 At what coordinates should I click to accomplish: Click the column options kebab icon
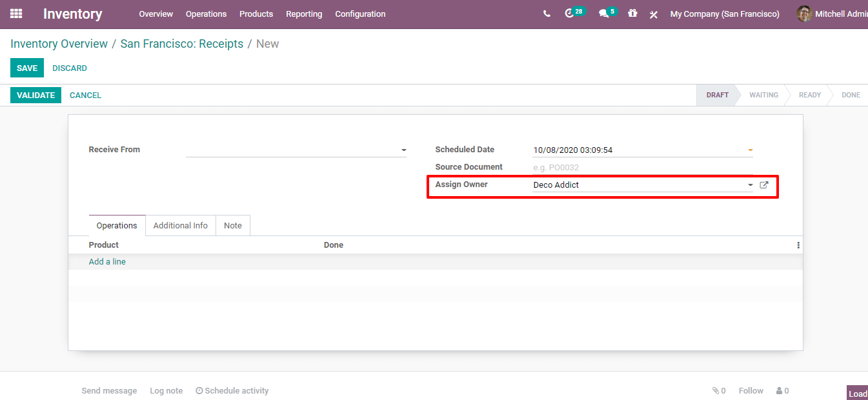point(798,245)
